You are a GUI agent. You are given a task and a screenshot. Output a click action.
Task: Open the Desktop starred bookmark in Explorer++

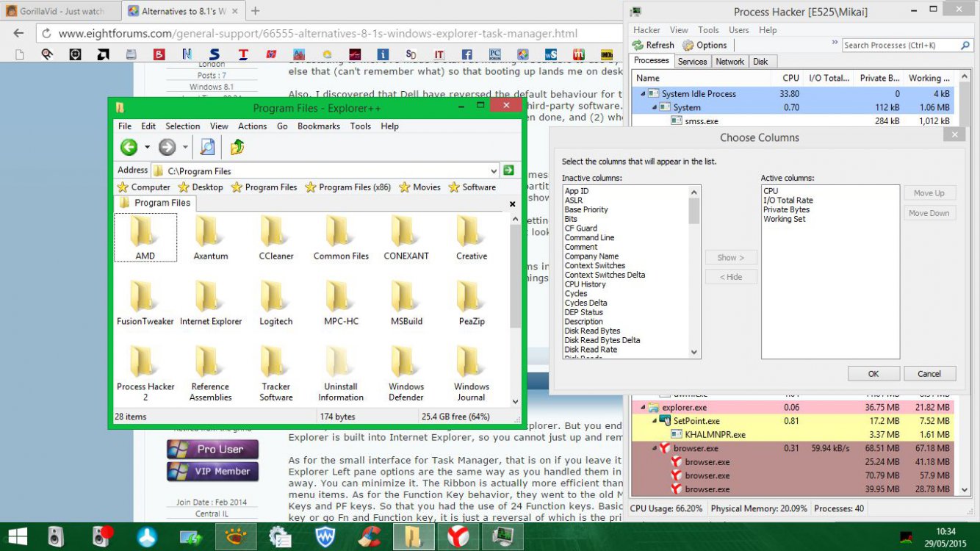click(x=201, y=187)
